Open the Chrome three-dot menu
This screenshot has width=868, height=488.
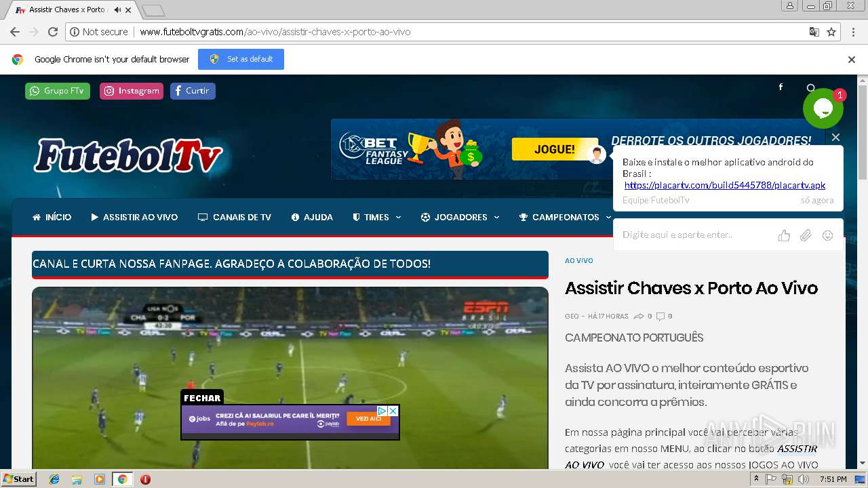tap(852, 32)
